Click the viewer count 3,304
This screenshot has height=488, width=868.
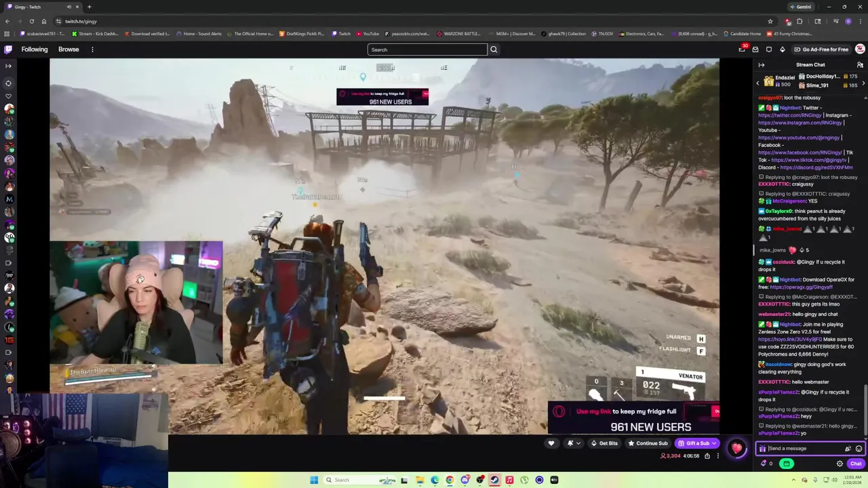tap(670, 456)
